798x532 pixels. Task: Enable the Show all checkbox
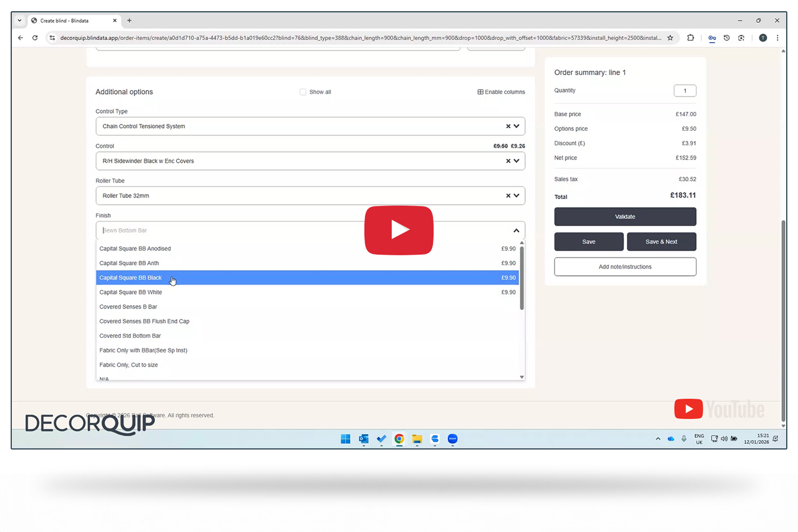(x=303, y=92)
